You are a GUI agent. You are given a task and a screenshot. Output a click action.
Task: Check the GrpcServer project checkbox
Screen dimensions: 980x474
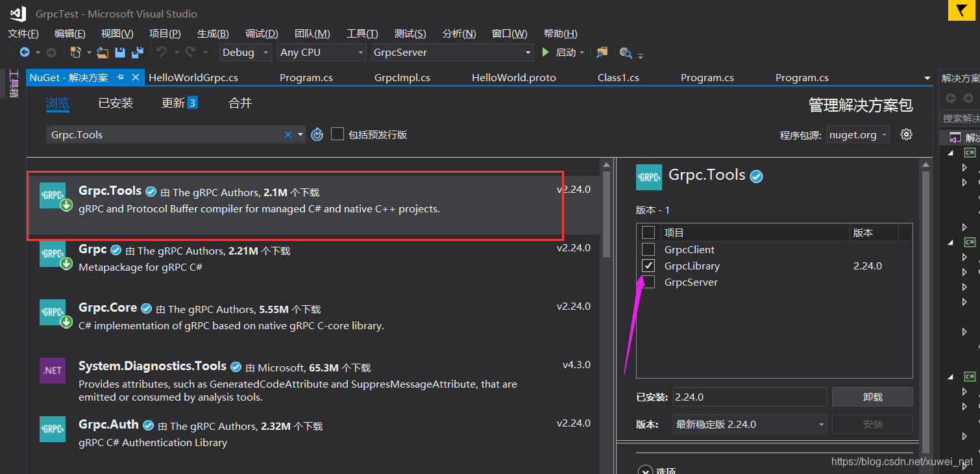pos(648,282)
